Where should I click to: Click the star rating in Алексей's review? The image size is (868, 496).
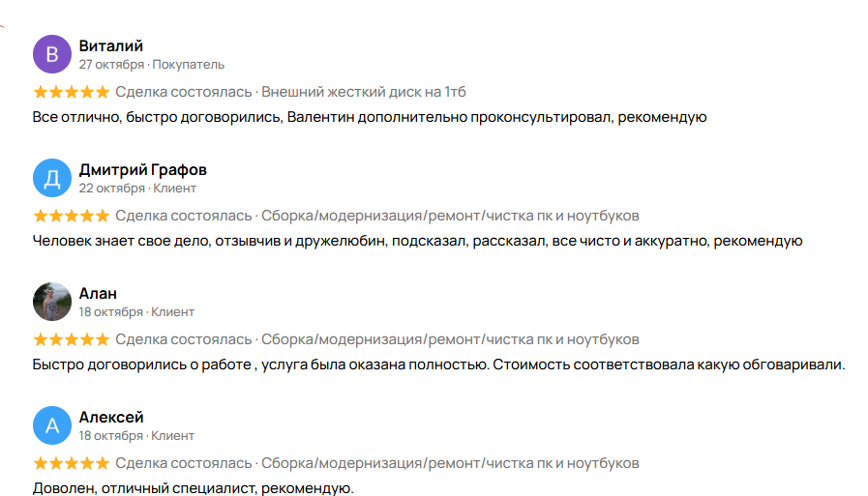pyautogui.click(x=71, y=463)
